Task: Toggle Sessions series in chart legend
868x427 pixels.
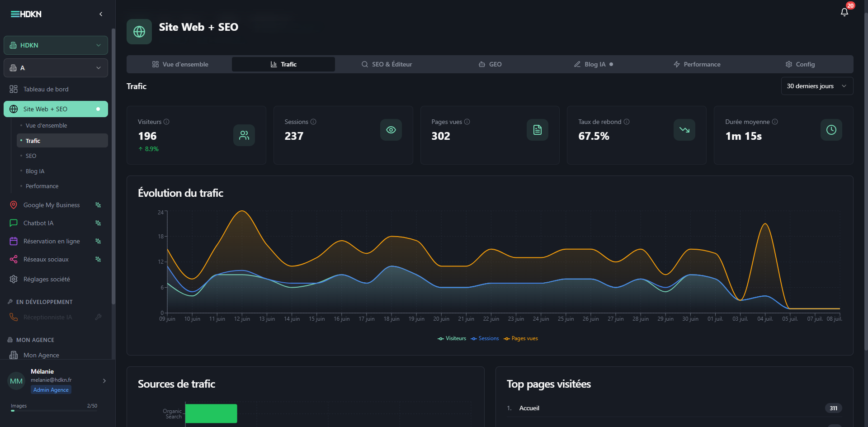Action: (485, 338)
